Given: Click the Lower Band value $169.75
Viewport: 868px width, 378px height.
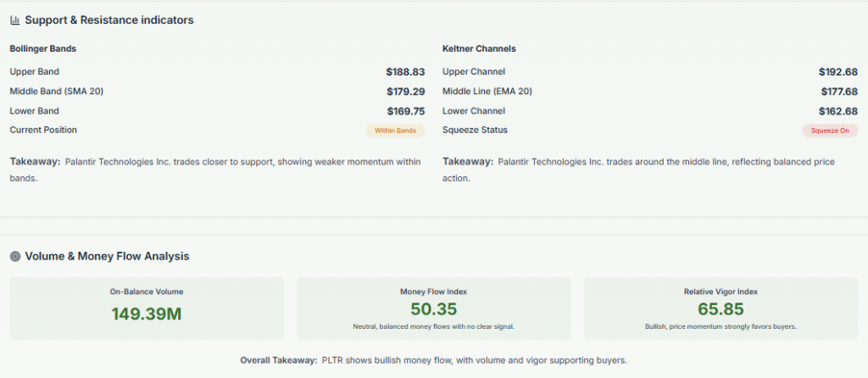Looking at the screenshot, I should tap(405, 111).
